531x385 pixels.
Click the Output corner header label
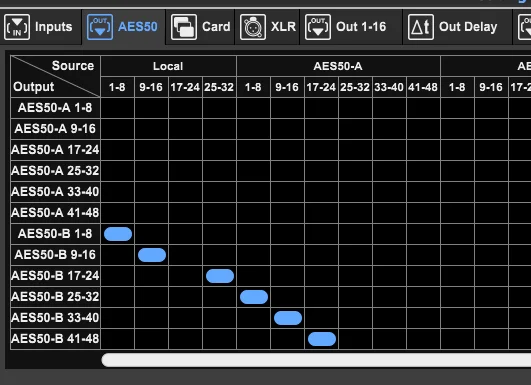click(34, 87)
